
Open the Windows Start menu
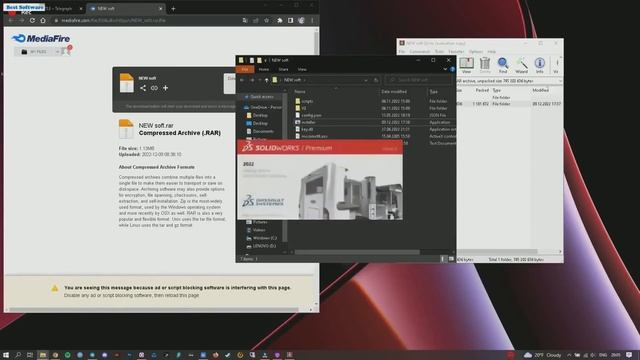tap(6, 355)
